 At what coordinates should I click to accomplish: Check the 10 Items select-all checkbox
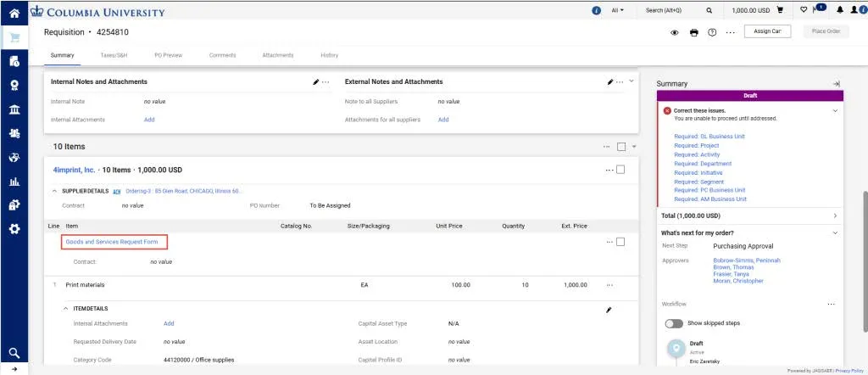[621, 147]
